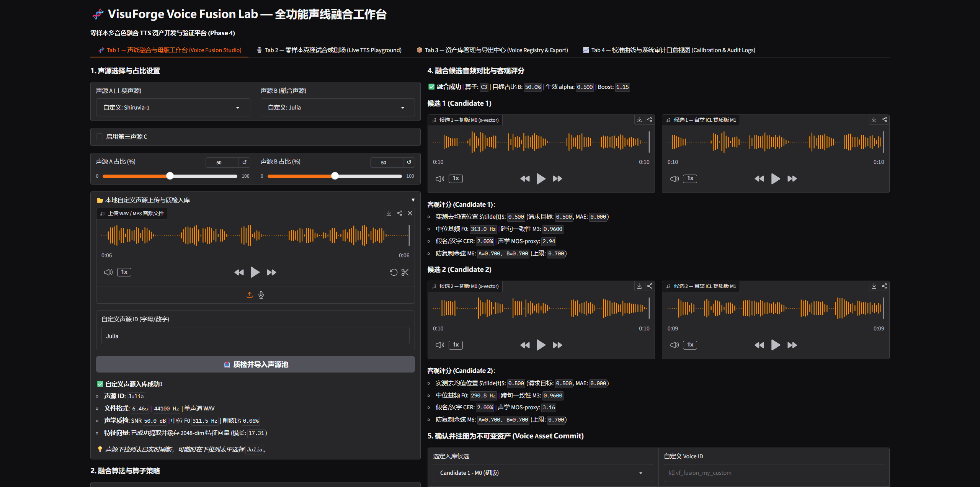
Task: Toggle volume on 候选 2 初版 M0 player
Action: 440,345
